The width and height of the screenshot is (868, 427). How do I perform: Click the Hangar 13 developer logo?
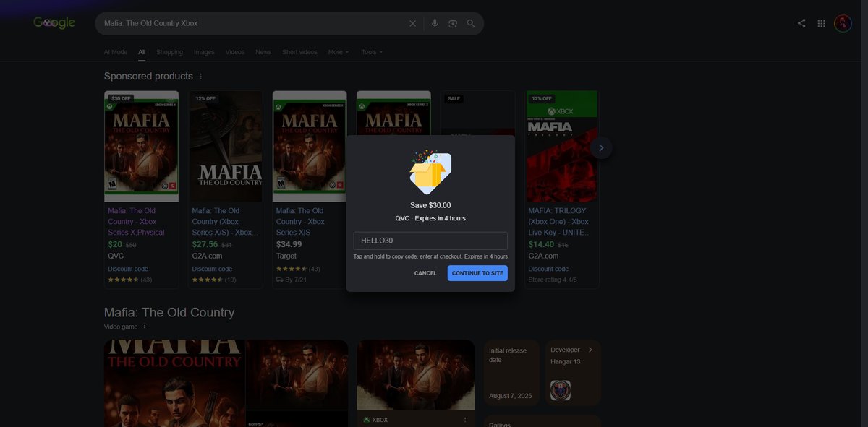pos(561,390)
